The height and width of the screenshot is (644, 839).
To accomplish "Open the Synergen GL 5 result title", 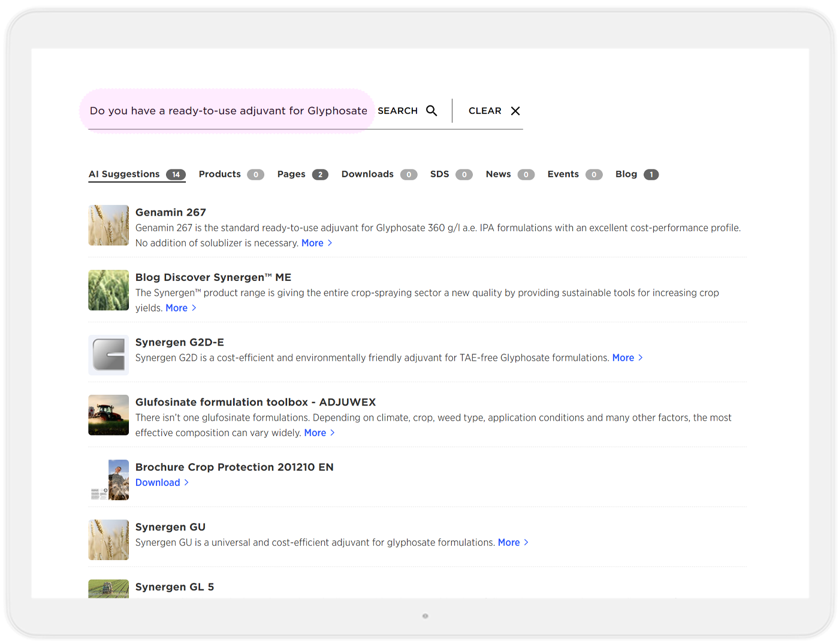I will pos(175,587).
